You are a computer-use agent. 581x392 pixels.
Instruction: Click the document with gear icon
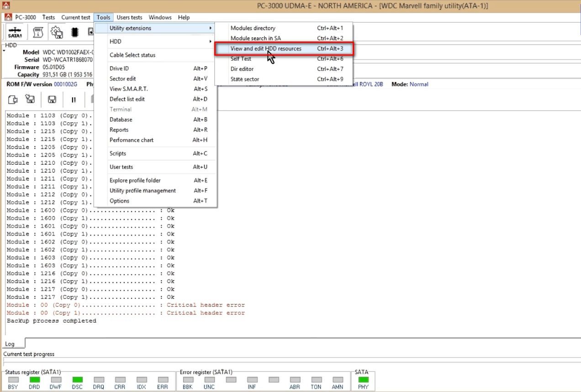click(x=13, y=99)
